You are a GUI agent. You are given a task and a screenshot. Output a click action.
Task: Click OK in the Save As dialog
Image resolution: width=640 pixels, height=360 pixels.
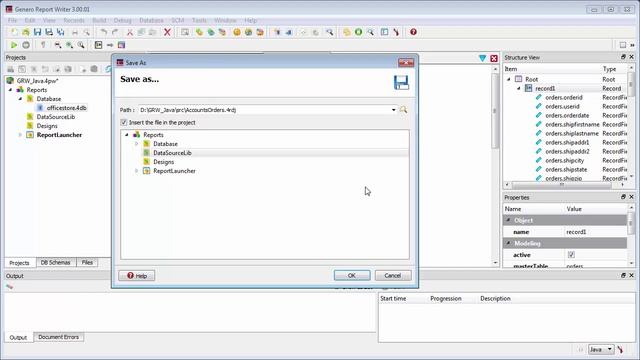click(x=352, y=276)
